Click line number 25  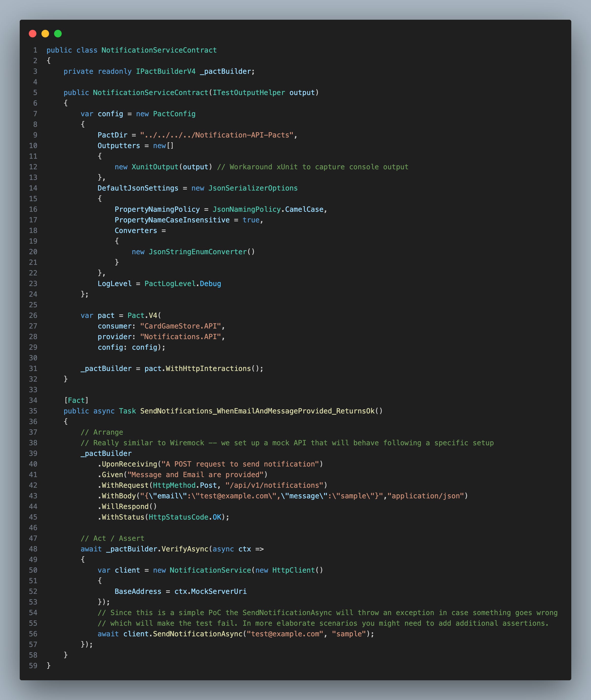(33, 305)
